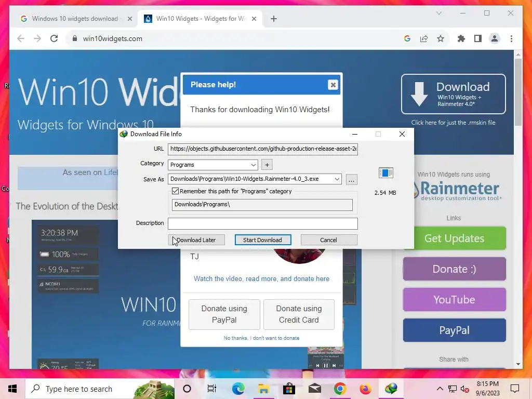Close the Win10 Widgets tab

254,19
